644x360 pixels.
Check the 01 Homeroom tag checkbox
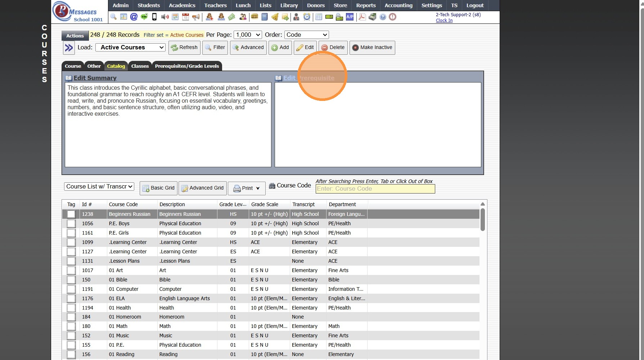tap(71, 317)
